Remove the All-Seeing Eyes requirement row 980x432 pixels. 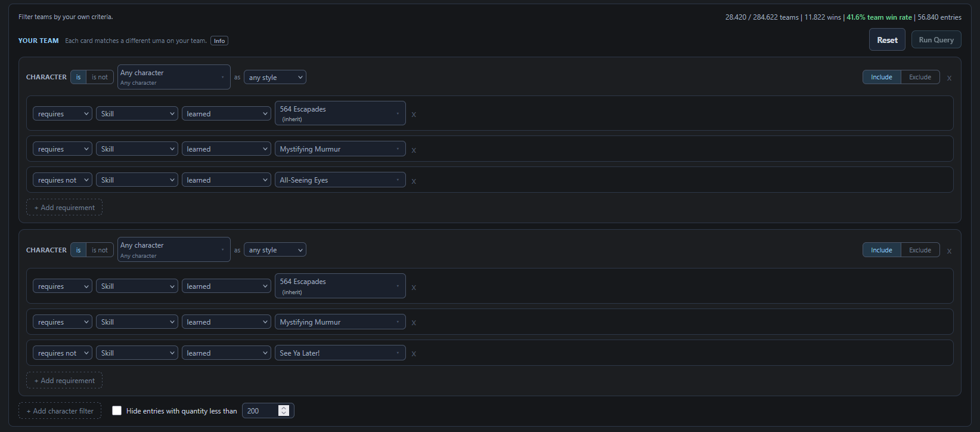click(414, 181)
